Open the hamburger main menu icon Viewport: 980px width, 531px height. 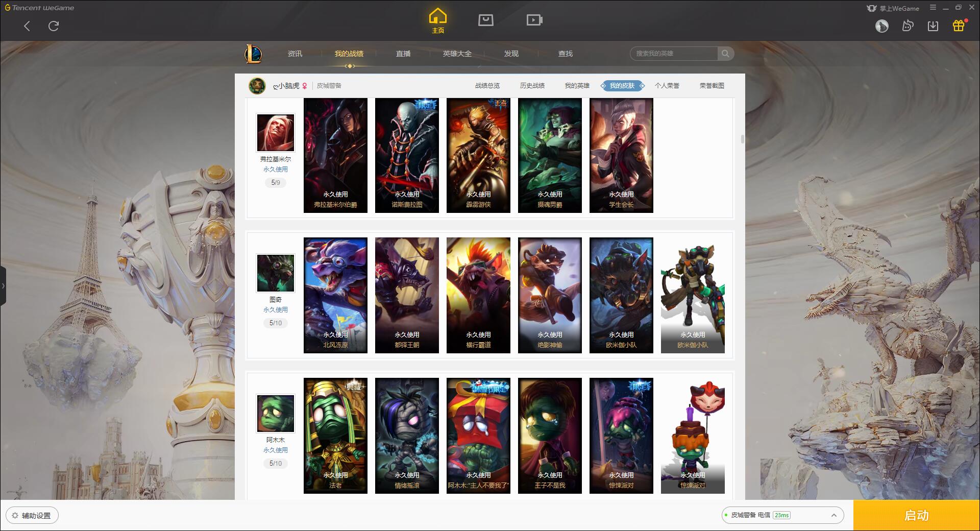pyautogui.click(x=933, y=8)
